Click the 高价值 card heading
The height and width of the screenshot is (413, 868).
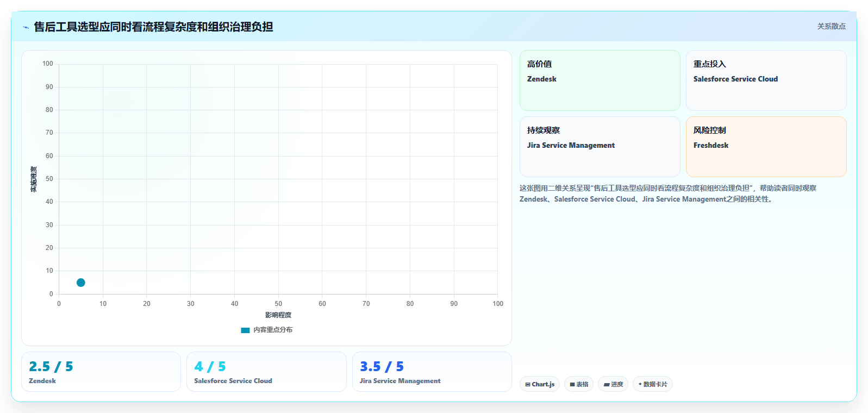pos(539,64)
